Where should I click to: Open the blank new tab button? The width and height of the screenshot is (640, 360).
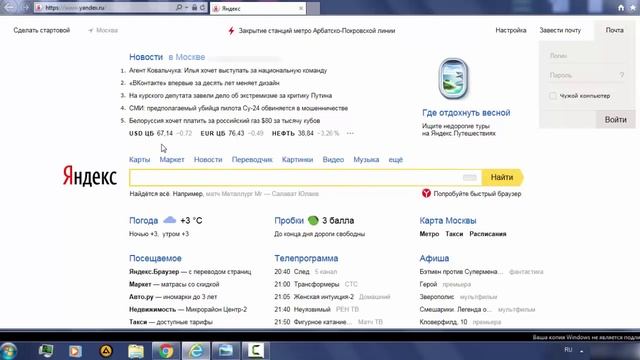[x=313, y=8]
